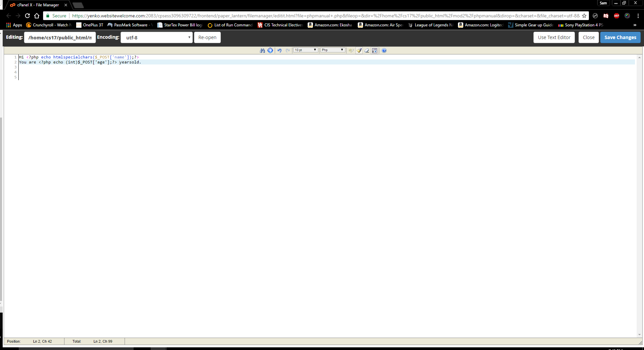Click scrollbar down arrow of editor

pyautogui.click(x=639, y=335)
